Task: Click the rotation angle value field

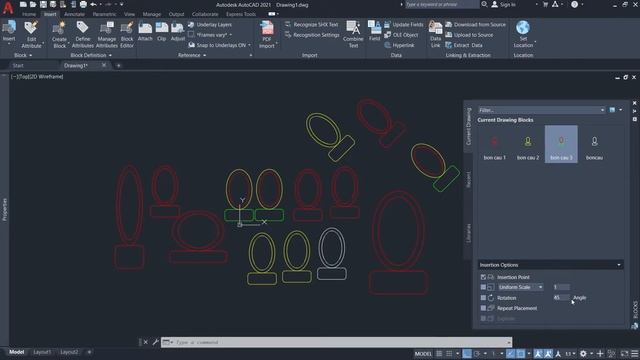Action: tap(562, 298)
